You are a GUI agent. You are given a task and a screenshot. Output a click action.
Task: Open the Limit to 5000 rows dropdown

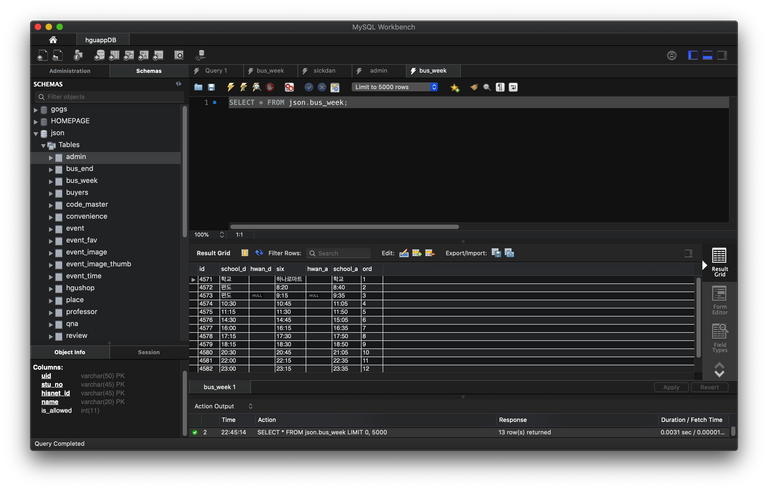pyautogui.click(x=395, y=87)
